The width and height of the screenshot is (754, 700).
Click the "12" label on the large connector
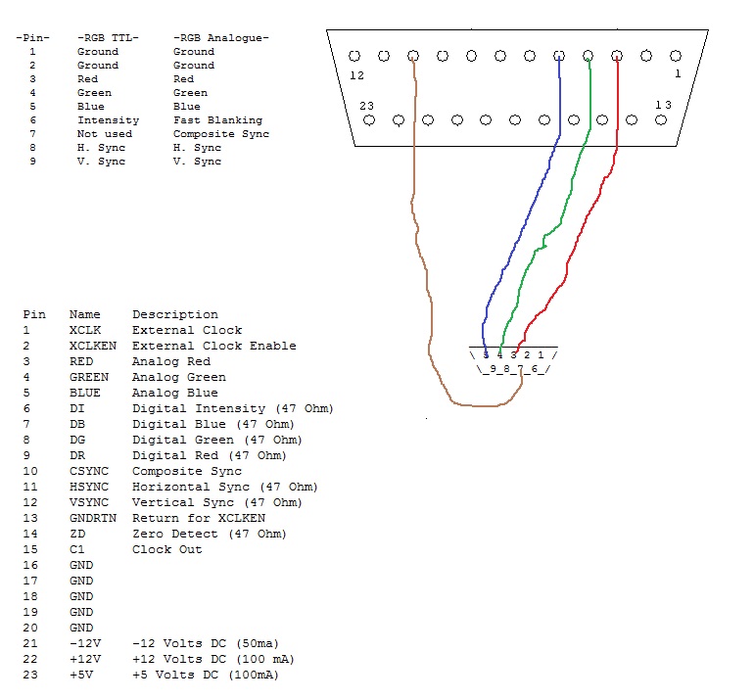click(356, 75)
